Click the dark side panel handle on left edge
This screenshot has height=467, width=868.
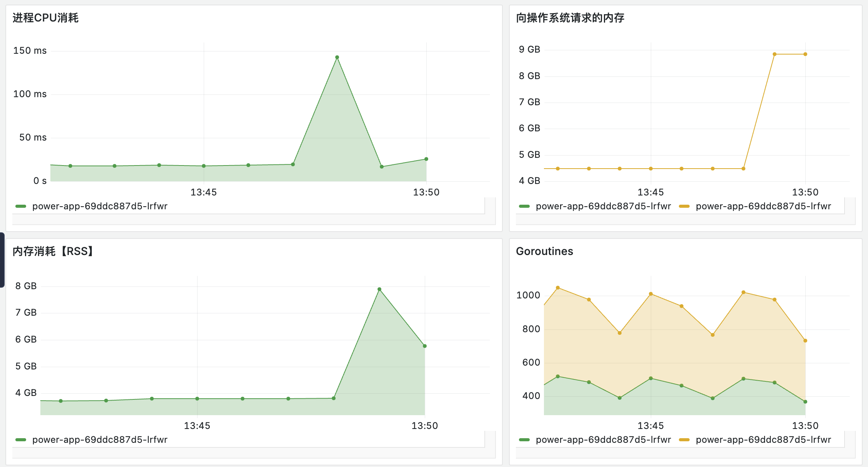(x=2, y=260)
